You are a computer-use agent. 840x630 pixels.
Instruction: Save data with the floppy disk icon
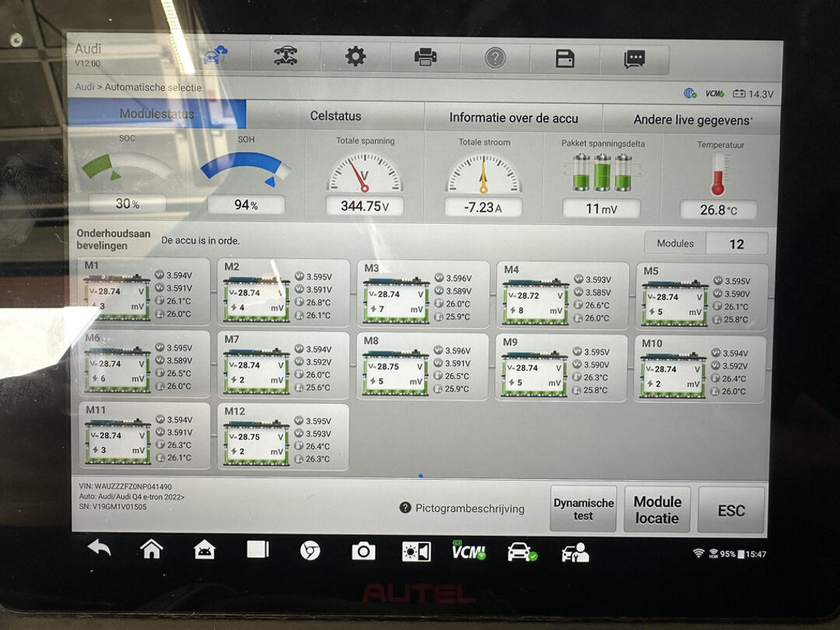[x=565, y=58]
